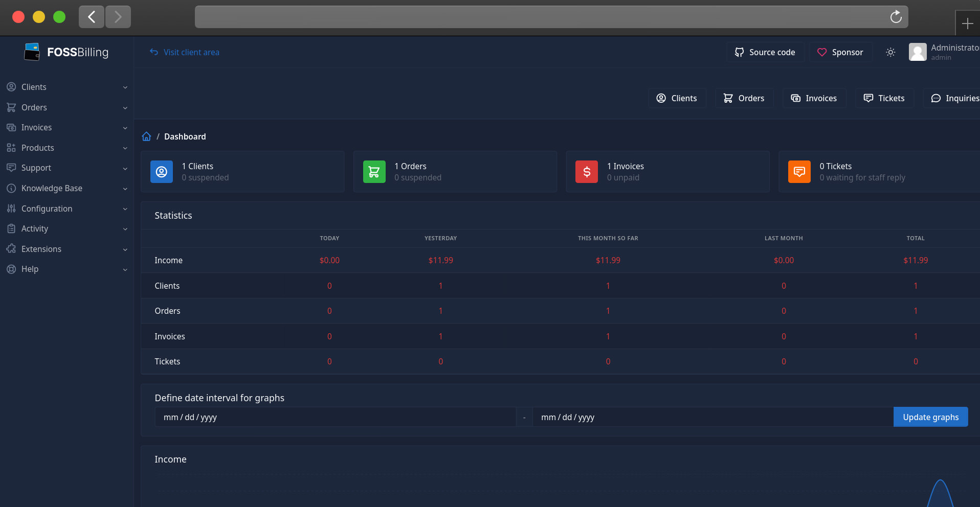
Task: Click the home breadcrumb icon
Action: pos(147,136)
